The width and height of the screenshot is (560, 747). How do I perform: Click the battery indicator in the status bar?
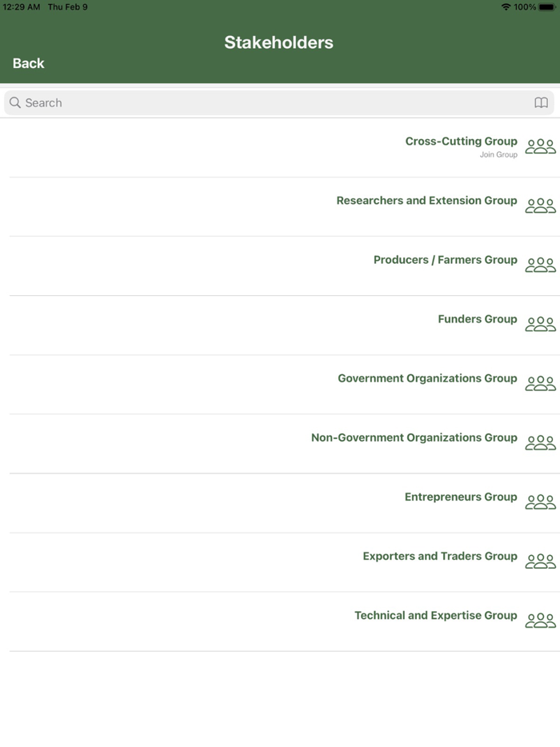coord(547,6)
